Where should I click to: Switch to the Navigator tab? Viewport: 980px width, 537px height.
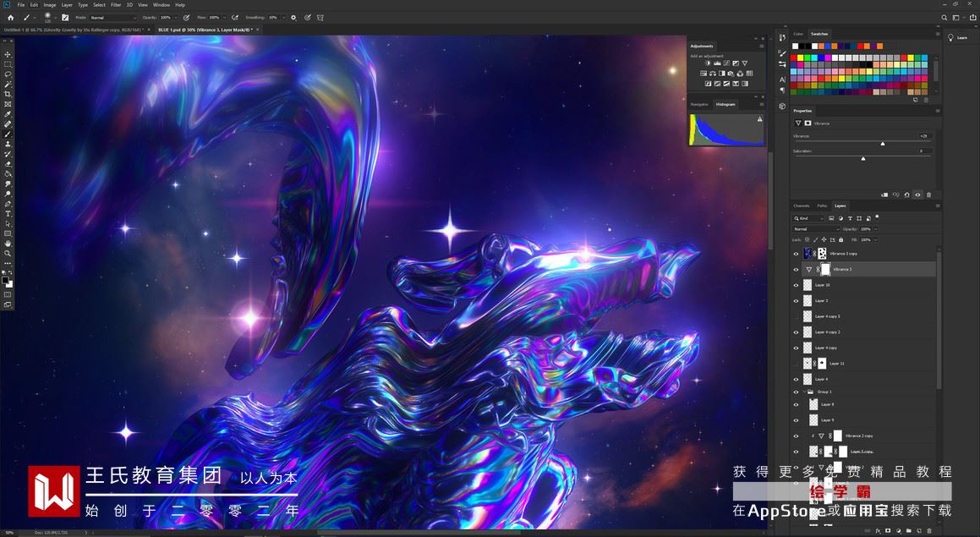pos(699,104)
